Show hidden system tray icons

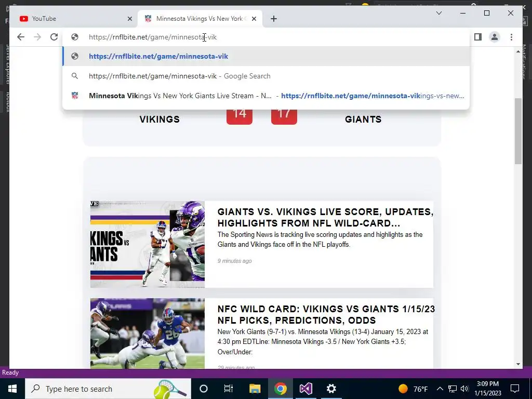(x=440, y=389)
